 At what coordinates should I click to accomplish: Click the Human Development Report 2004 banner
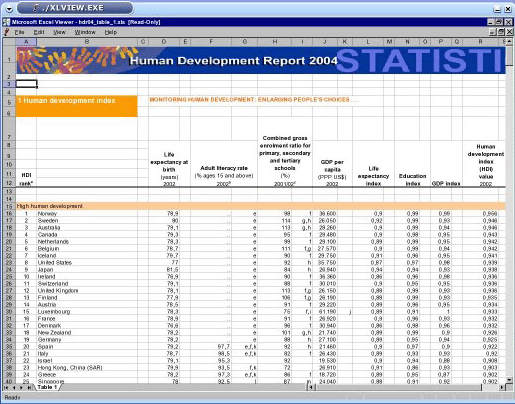click(x=261, y=60)
